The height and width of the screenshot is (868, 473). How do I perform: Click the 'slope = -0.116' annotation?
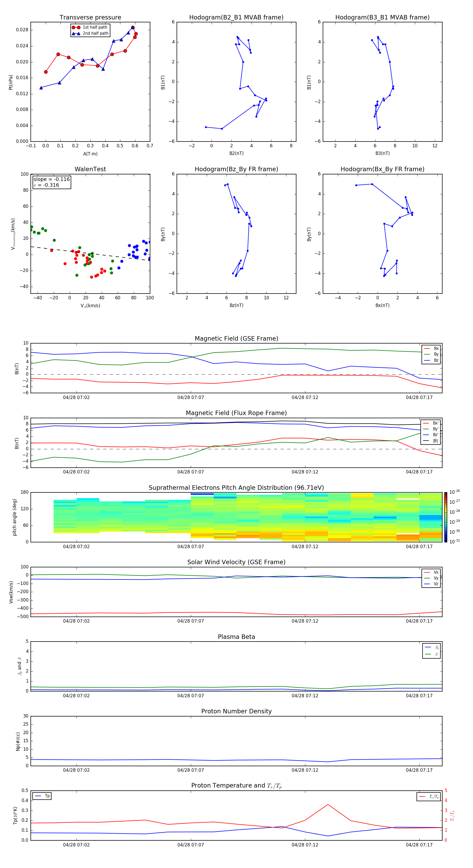[x=52, y=179]
